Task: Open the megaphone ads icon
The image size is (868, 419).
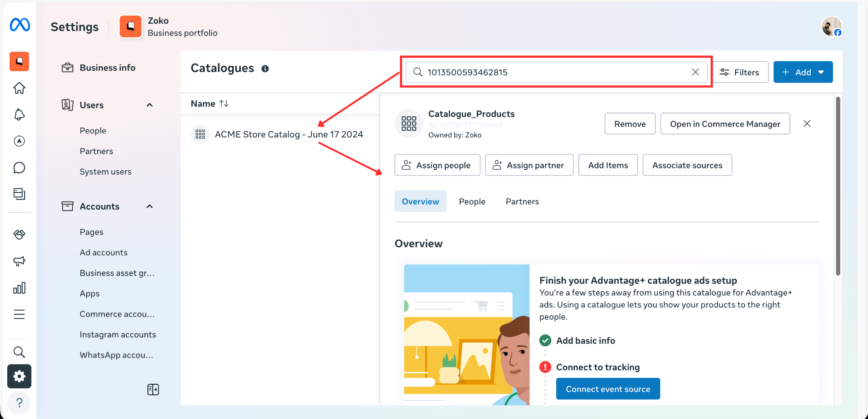Action: tap(19, 261)
